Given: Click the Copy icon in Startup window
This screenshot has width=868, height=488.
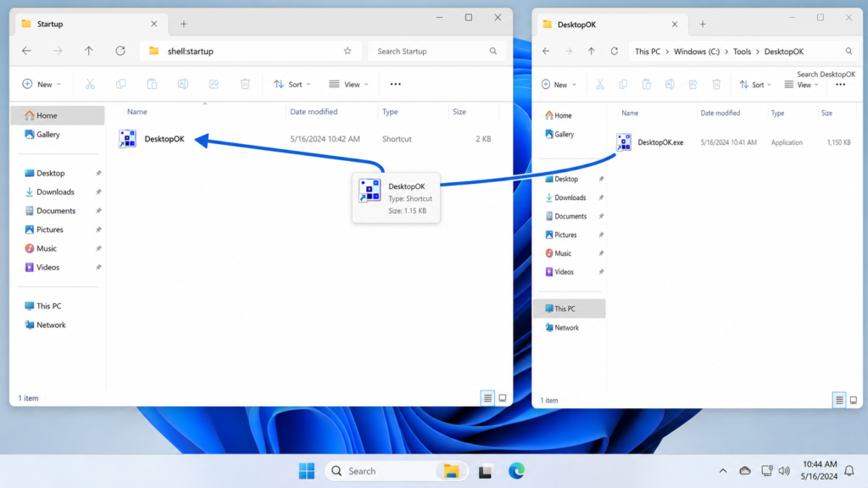Looking at the screenshot, I should pyautogui.click(x=120, y=84).
